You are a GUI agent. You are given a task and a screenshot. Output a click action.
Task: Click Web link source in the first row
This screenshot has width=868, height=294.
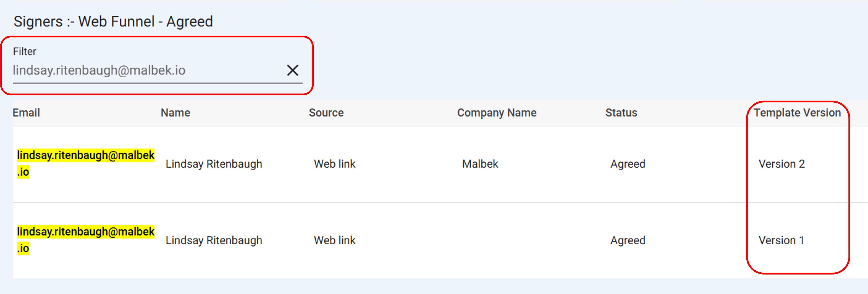coord(335,164)
